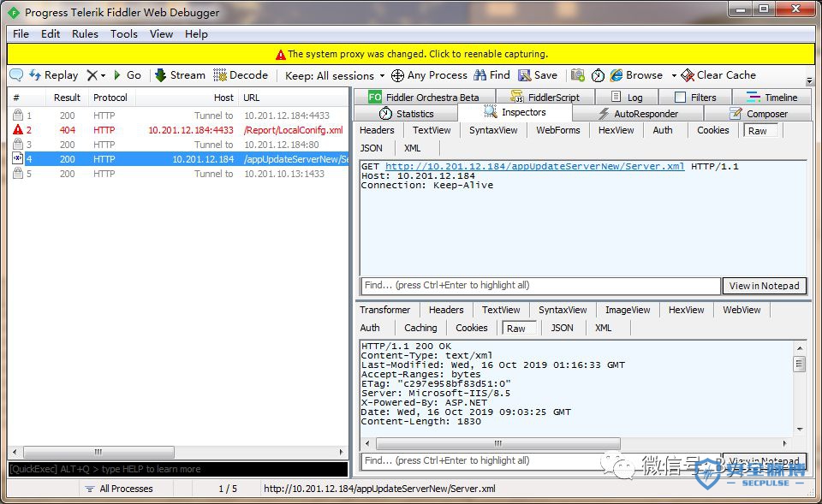Click in the response Find text field
822x504 pixels.
tap(540, 460)
